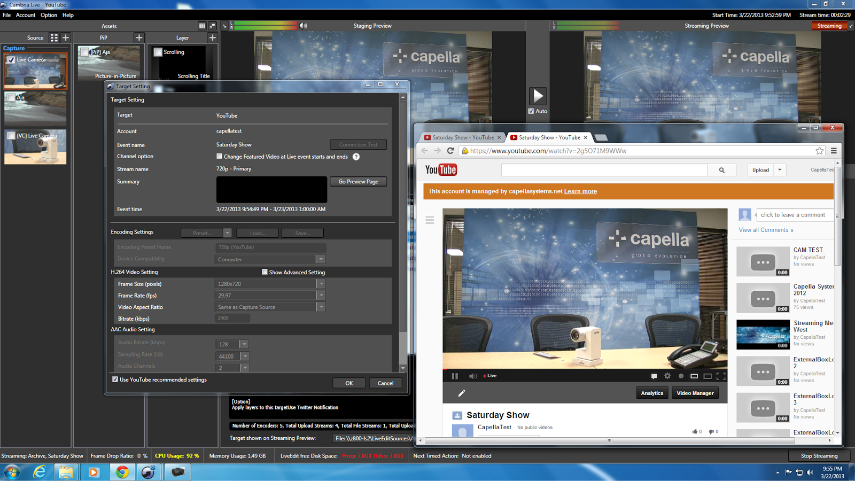The width and height of the screenshot is (855, 504).
Task: Enable the [PiP] Aja checkbox
Action: [x=84, y=52]
